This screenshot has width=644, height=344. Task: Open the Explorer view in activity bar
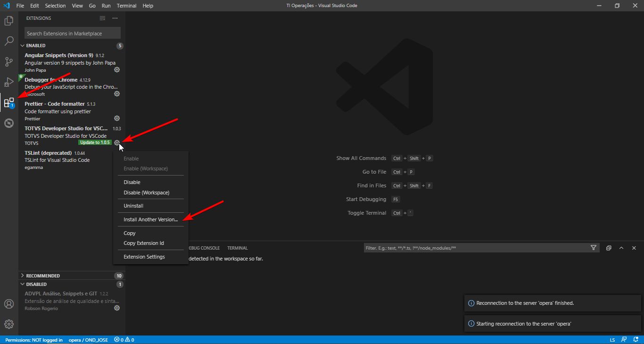coord(9,21)
